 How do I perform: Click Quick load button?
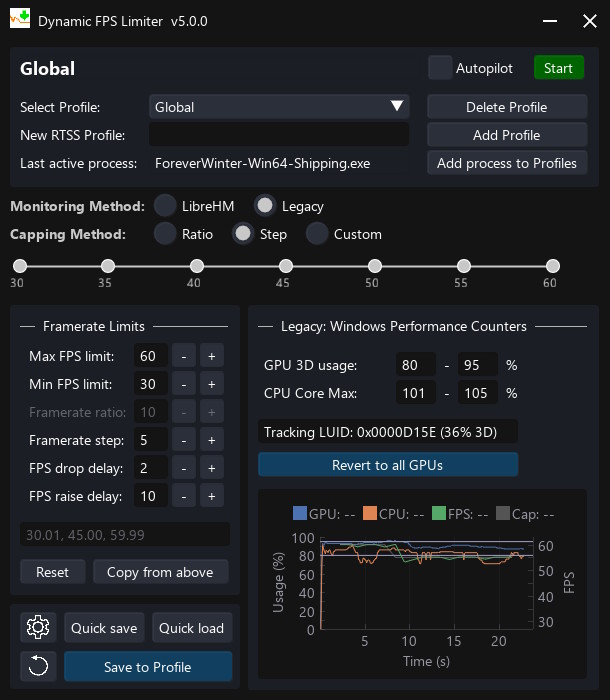(192, 628)
